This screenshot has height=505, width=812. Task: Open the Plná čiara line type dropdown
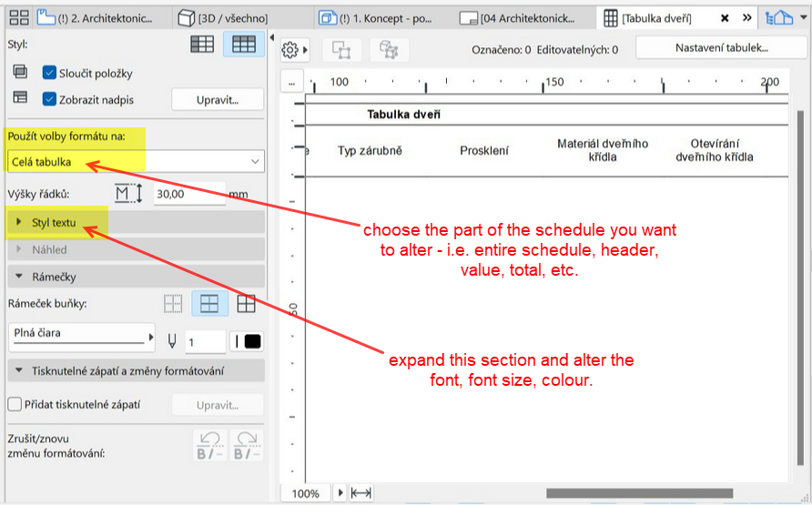82,337
